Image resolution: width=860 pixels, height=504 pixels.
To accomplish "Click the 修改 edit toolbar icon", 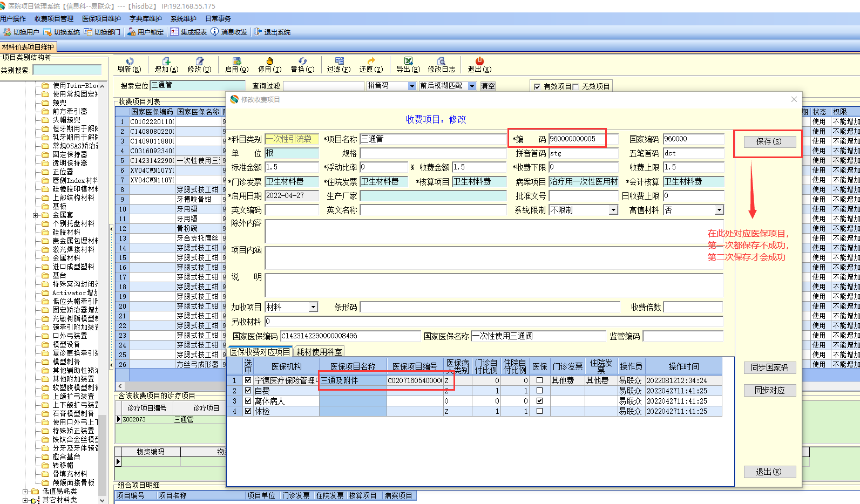I will point(199,61).
